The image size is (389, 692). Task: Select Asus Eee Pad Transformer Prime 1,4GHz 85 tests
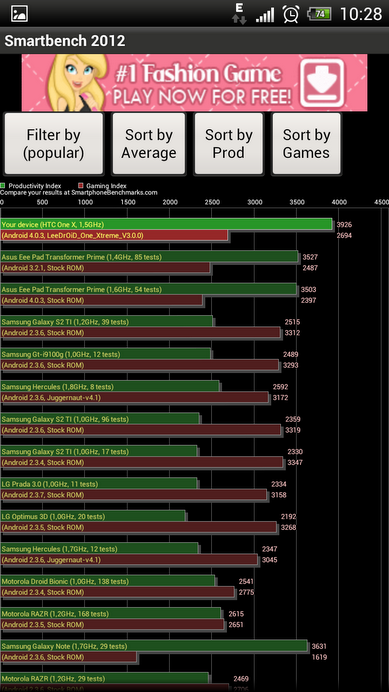click(x=149, y=257)
